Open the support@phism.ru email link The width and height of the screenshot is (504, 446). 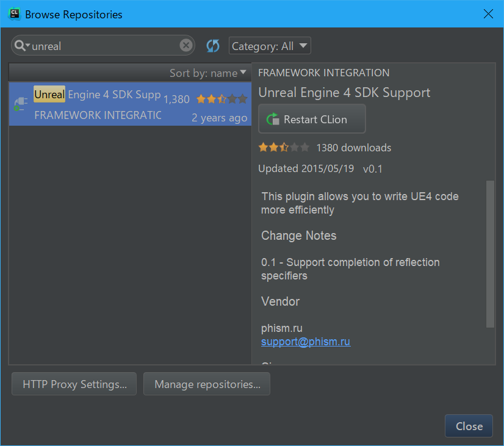(306, 342)
